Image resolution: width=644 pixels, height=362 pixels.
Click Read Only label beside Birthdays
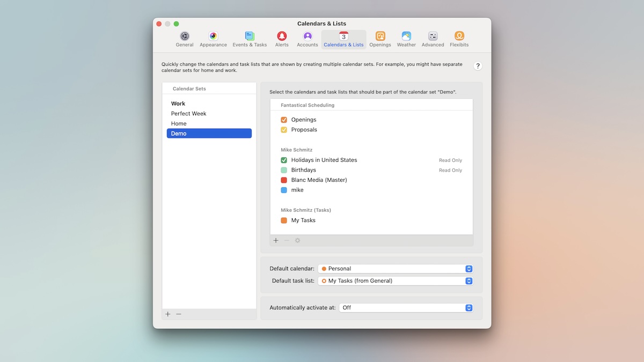450,170
